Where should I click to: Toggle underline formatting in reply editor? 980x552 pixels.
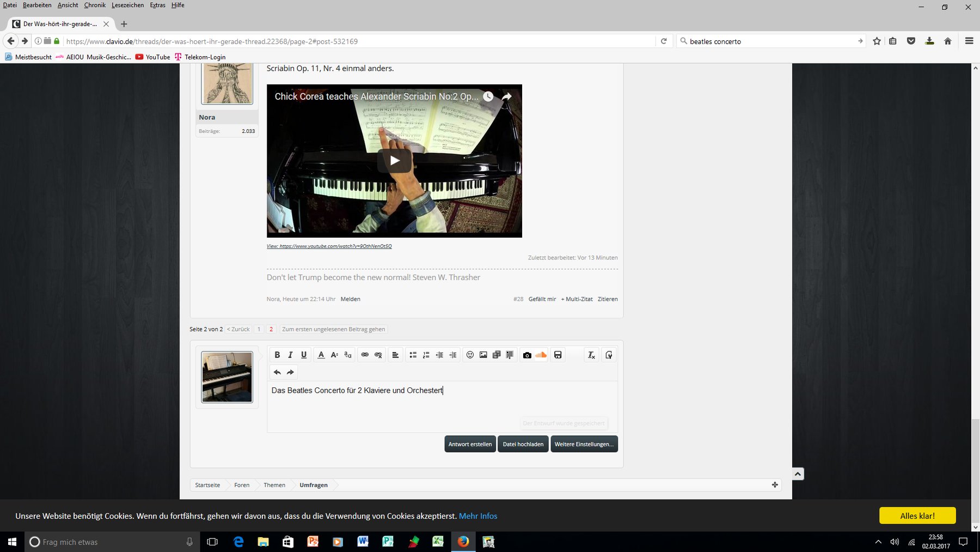[304, 355]
